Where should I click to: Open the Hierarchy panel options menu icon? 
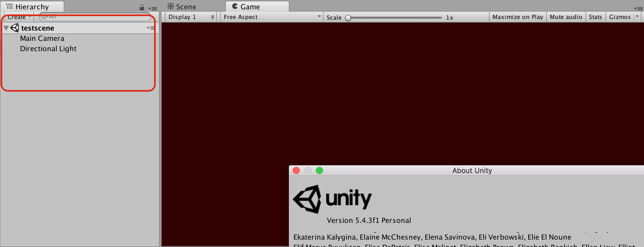pos(152,8)
